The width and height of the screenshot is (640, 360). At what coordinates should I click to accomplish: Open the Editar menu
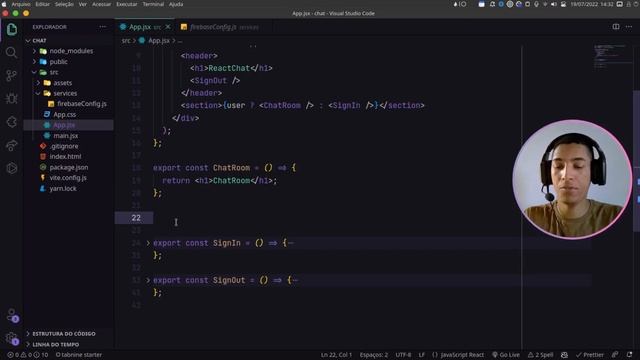[42, 4]
